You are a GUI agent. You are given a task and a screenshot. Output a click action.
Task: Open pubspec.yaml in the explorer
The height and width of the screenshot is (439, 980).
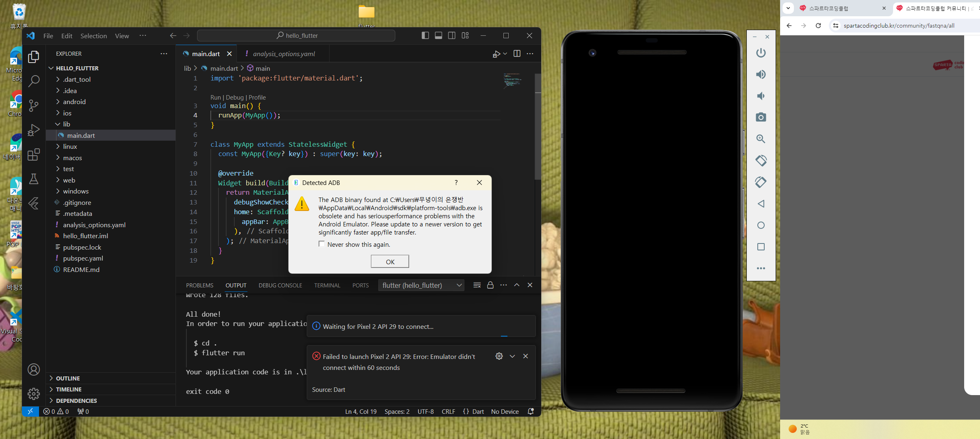click(111, 258)
